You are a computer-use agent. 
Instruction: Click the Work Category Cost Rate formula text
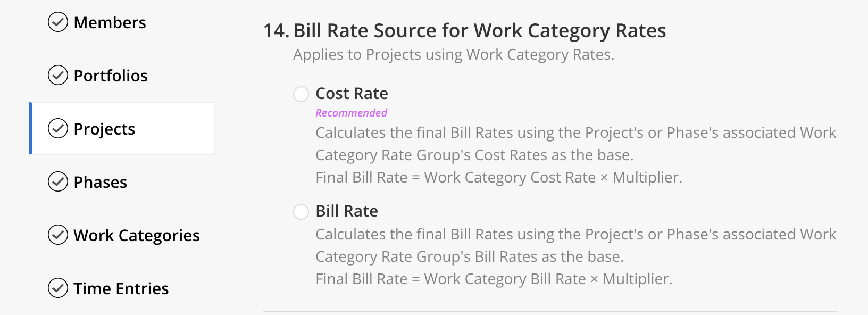pos(499,177)
